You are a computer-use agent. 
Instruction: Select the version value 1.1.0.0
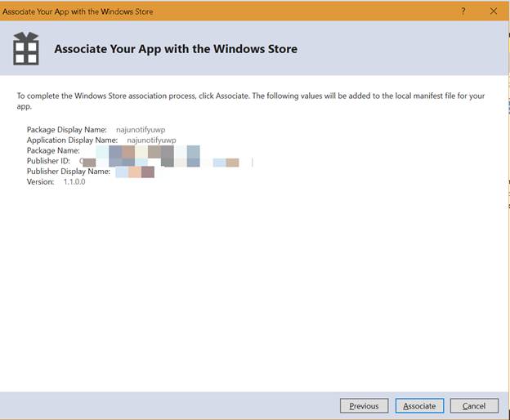point(74,181)
